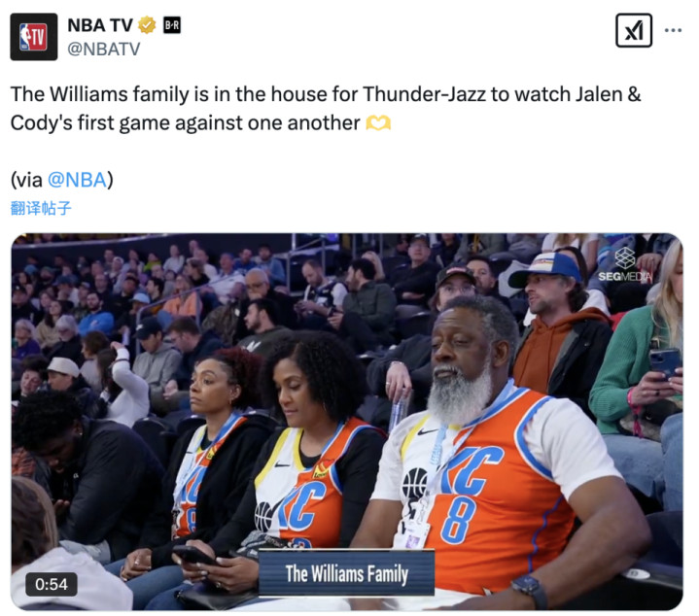Click the SEG Media watermark logo
Image resolution: width=699 pixels, height=616 pixels.
pos(624,264)
